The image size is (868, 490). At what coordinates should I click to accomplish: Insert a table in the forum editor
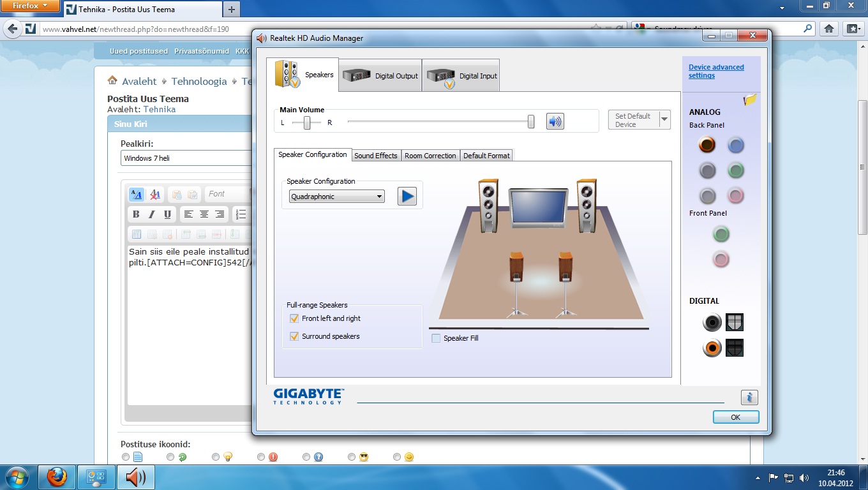coord(136,234)
